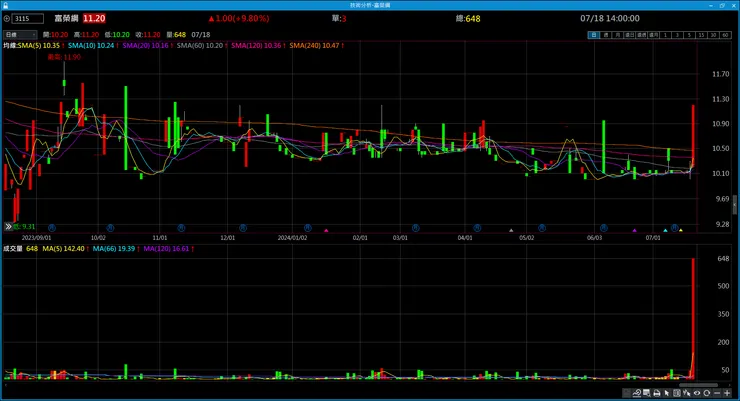Click the stock code field showing 3115

(x=28, y=18)
